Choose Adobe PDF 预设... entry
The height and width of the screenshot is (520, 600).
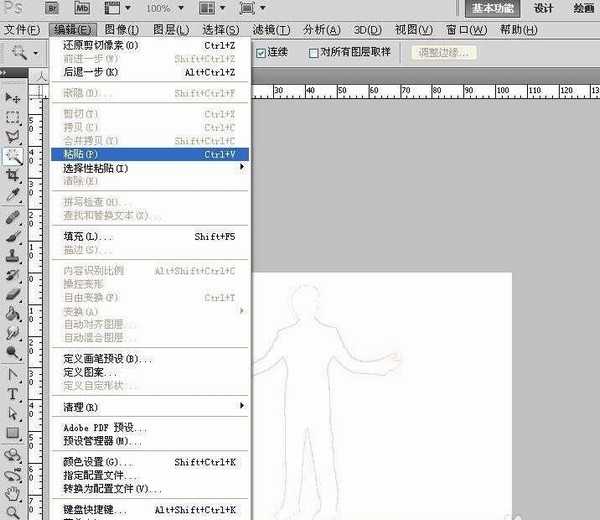point(150,427)
